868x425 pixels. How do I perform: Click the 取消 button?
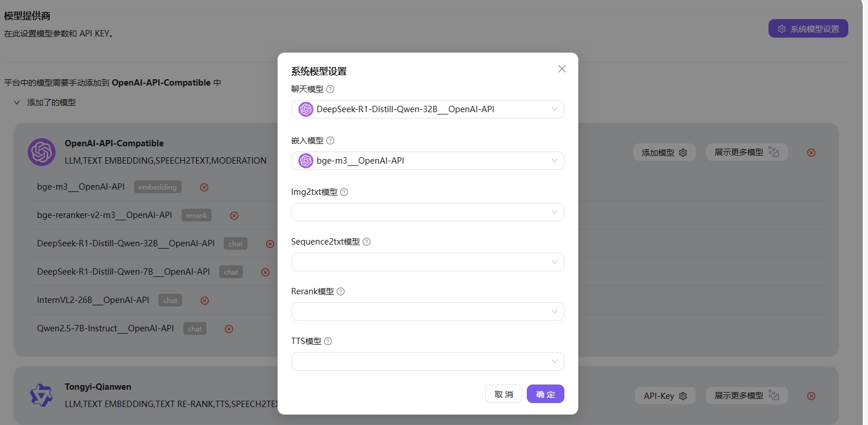[504, 394]
